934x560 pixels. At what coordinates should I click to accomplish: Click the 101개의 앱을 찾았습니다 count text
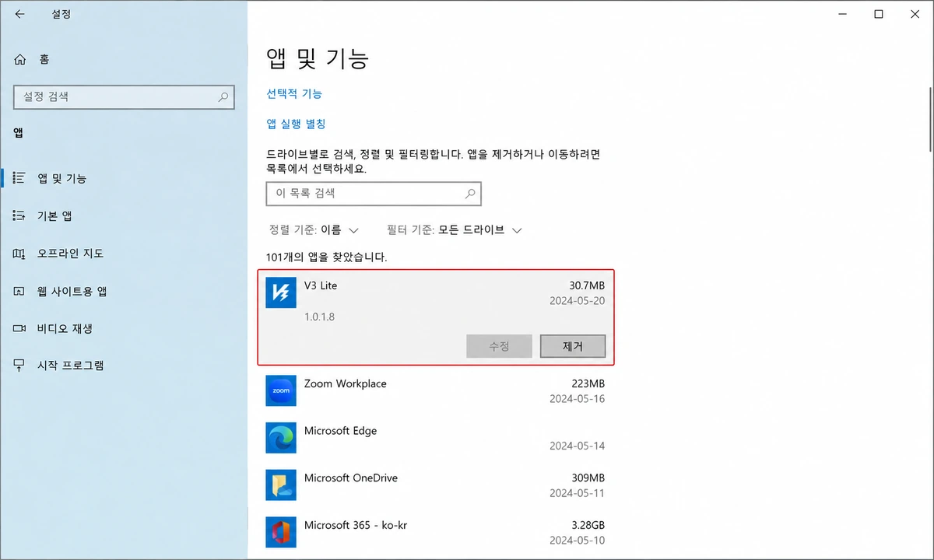(327, 257)
